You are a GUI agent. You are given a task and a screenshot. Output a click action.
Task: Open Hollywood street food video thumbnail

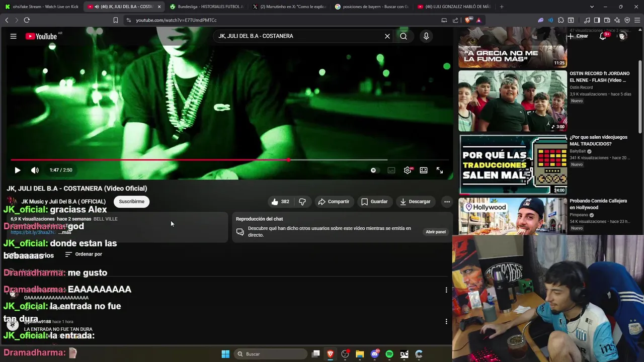[513, 216]
